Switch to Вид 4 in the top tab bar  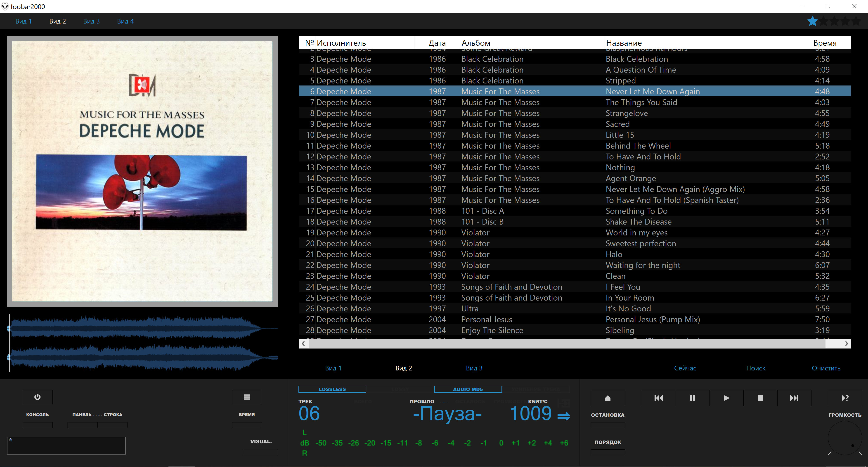coord(125,21)
